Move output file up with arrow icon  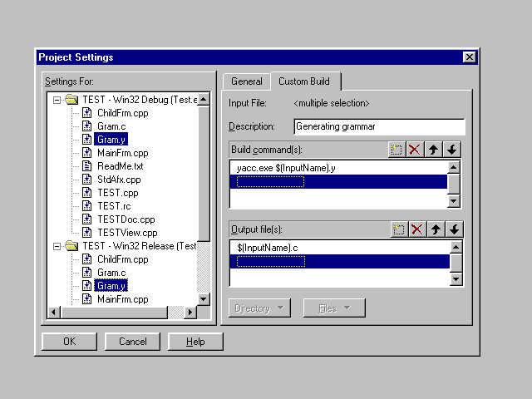point(435,229)
